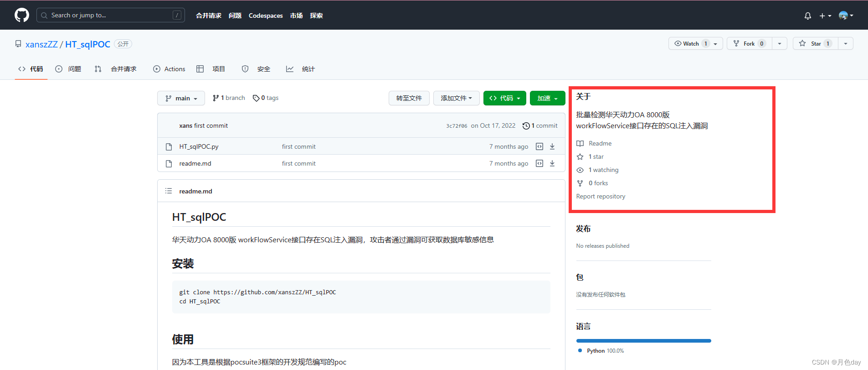Open the main branch selector
This screenshot has height=370, width=868.
point(181,98)
